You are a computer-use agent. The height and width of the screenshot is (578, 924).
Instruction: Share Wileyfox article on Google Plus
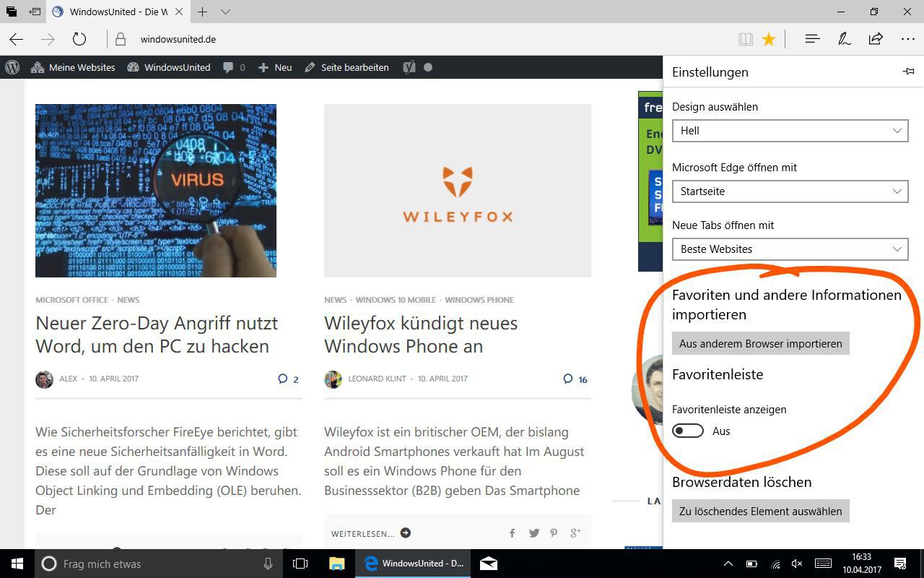point(575,533)
